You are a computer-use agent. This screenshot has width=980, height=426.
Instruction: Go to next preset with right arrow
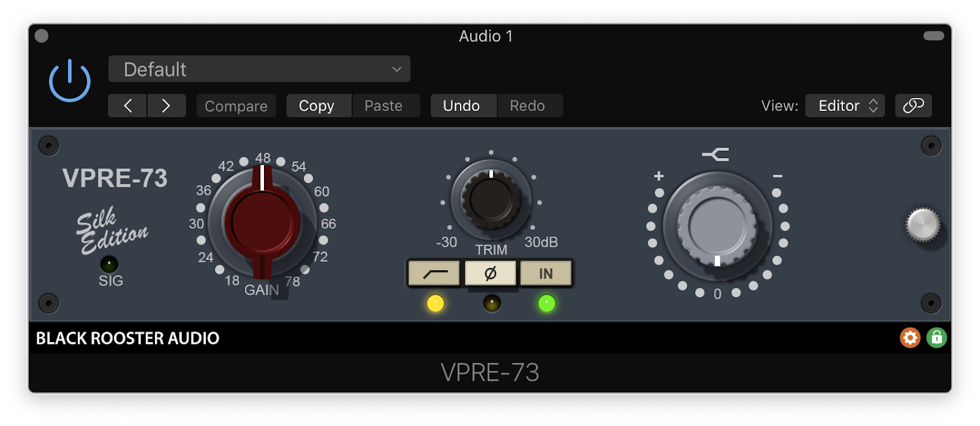click(166, 105)
